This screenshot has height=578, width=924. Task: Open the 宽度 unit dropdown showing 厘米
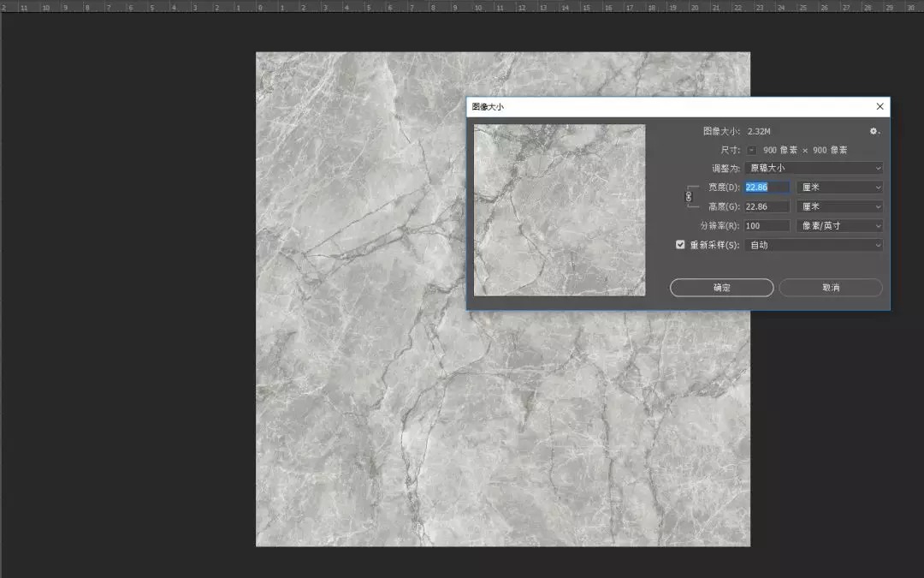pyautogui.click(x=838, y=187)
